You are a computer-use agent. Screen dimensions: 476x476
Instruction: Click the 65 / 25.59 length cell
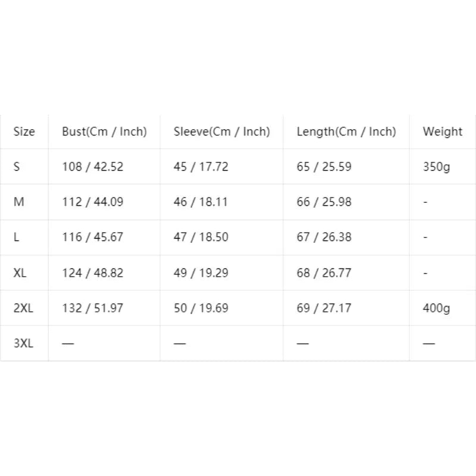[346, 167]
